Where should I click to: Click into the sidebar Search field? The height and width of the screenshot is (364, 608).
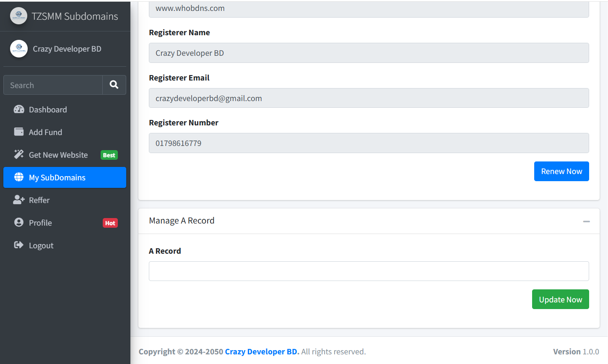coord(53,85)
